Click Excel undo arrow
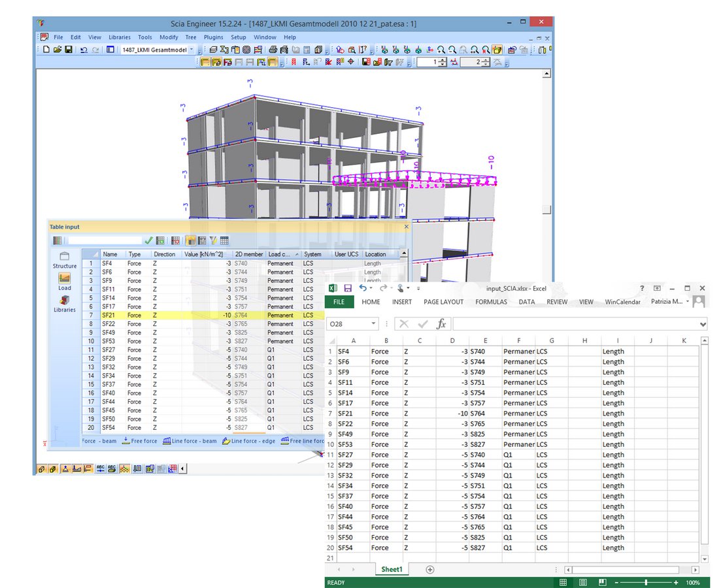The width and height of the screenshot is (721, 588). [x=363, y=288]
